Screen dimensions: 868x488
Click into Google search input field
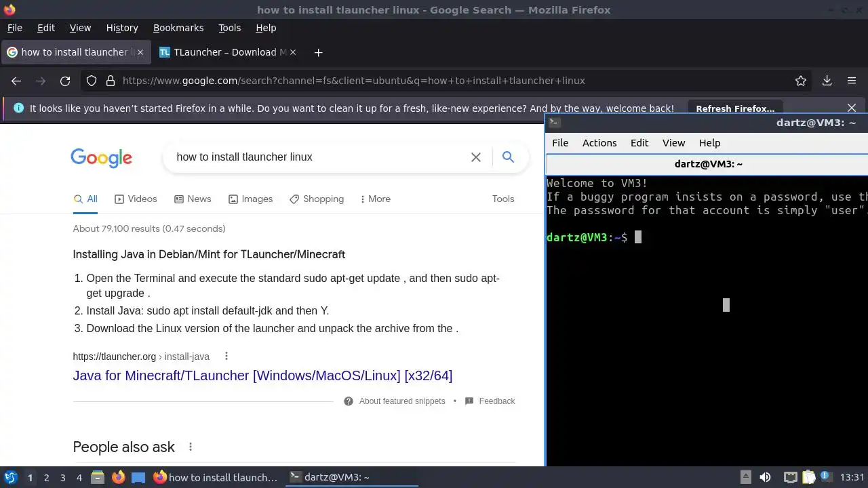coord(319,157)
